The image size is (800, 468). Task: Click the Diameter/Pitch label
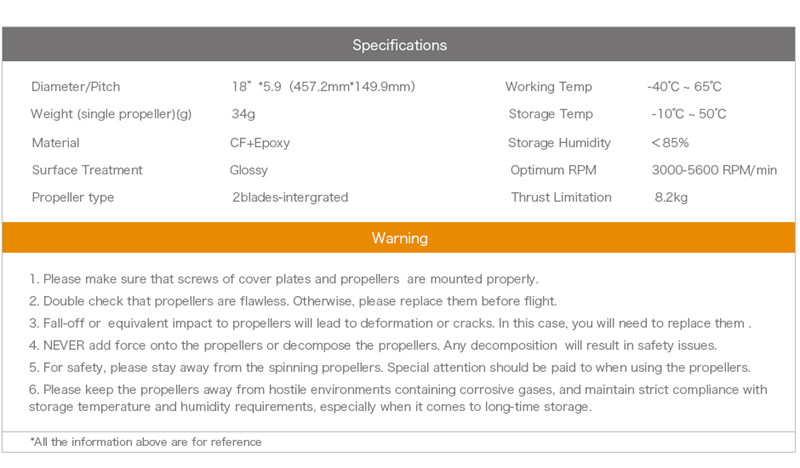coord(76,87)
